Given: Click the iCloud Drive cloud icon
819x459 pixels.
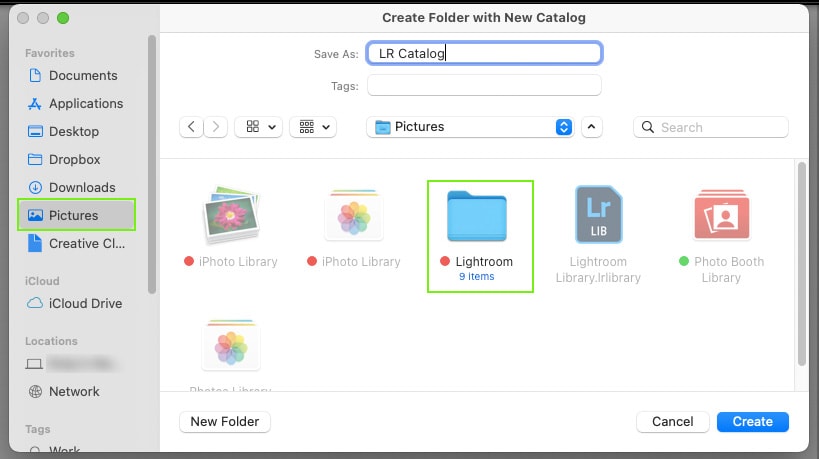Looking at the screenshot, I should click(35, 303).
